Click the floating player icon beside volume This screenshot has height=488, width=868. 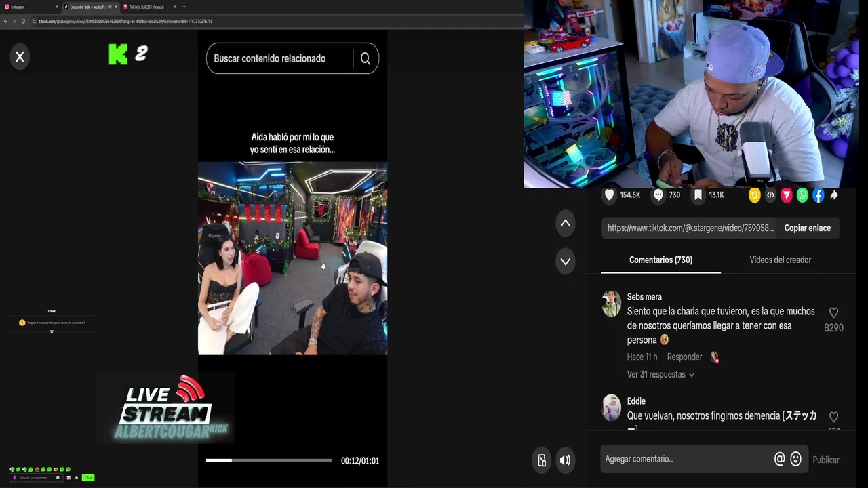tap(542, 460)
